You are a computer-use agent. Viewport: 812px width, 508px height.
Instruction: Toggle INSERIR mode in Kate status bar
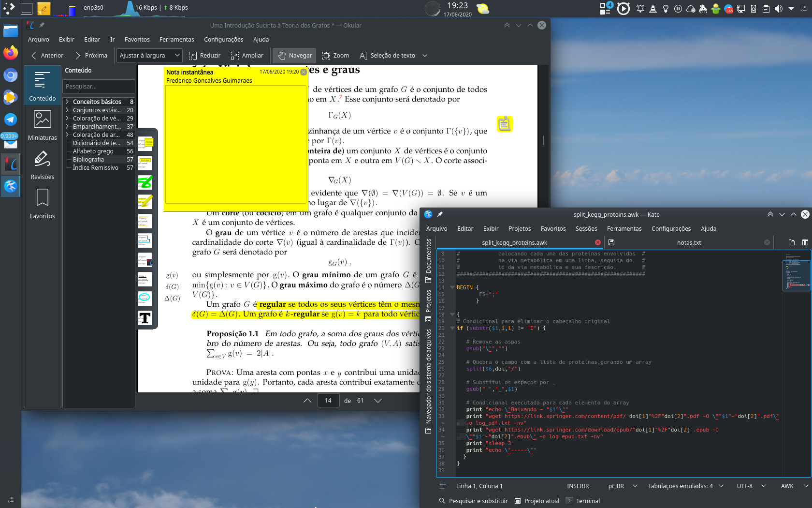coord(578,486)
